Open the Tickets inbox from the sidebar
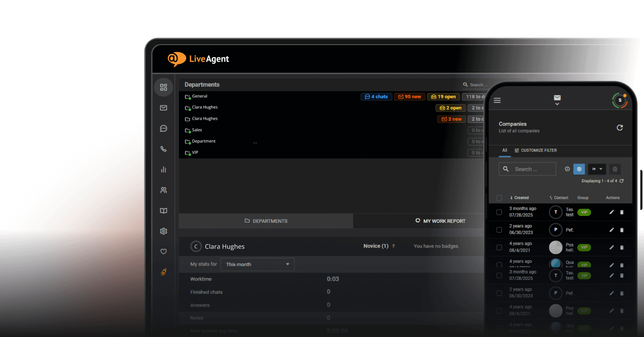 coord(163,107)
